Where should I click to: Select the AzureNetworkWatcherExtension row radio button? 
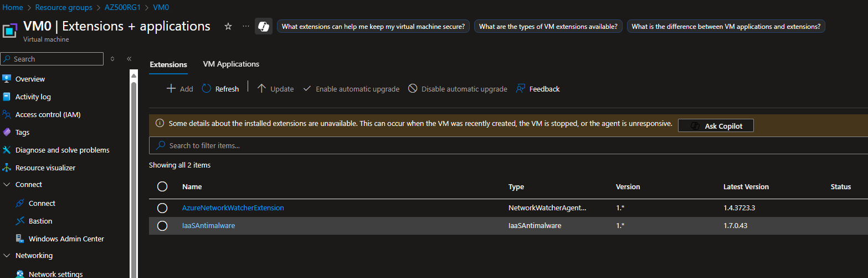(162, 208)
